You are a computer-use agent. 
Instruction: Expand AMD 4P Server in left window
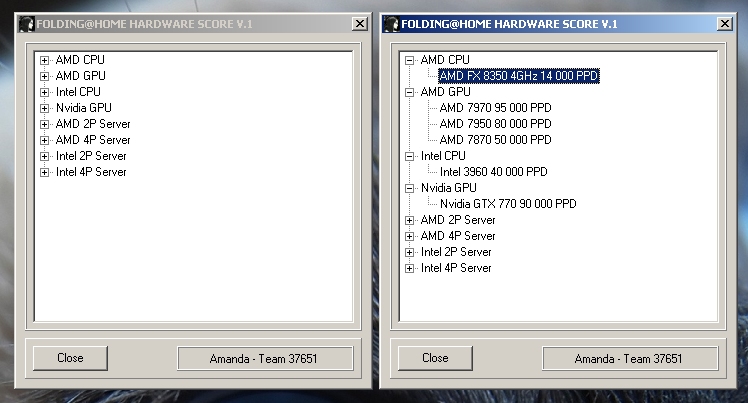point(44,140)
